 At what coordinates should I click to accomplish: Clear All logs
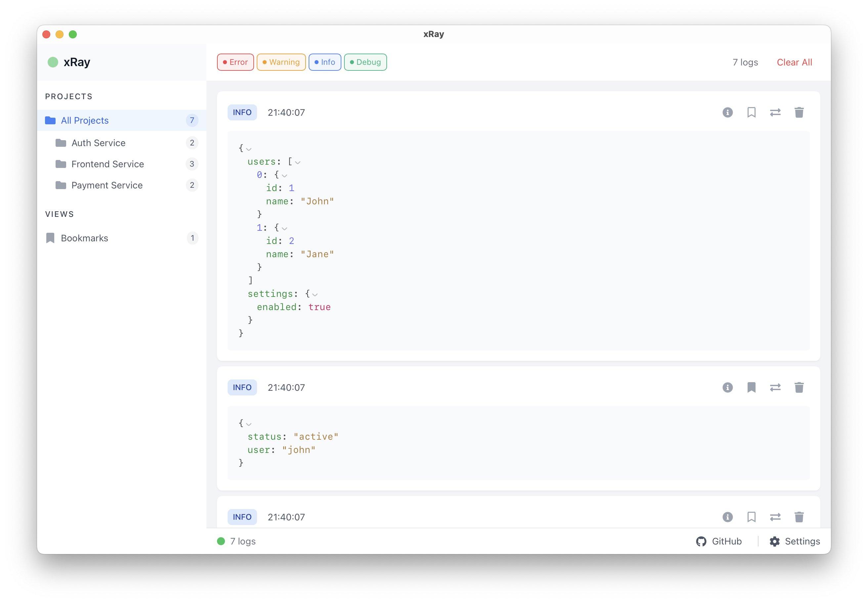pos(794,62)
